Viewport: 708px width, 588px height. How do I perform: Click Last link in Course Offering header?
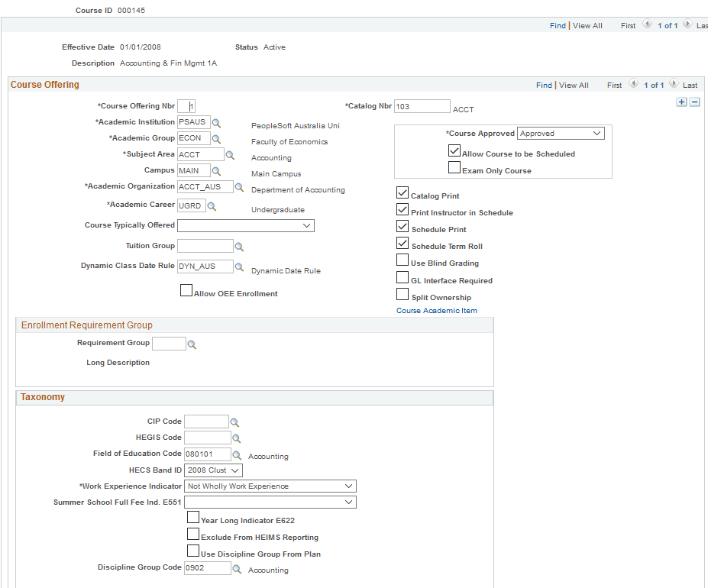click(x=690, y=85)
